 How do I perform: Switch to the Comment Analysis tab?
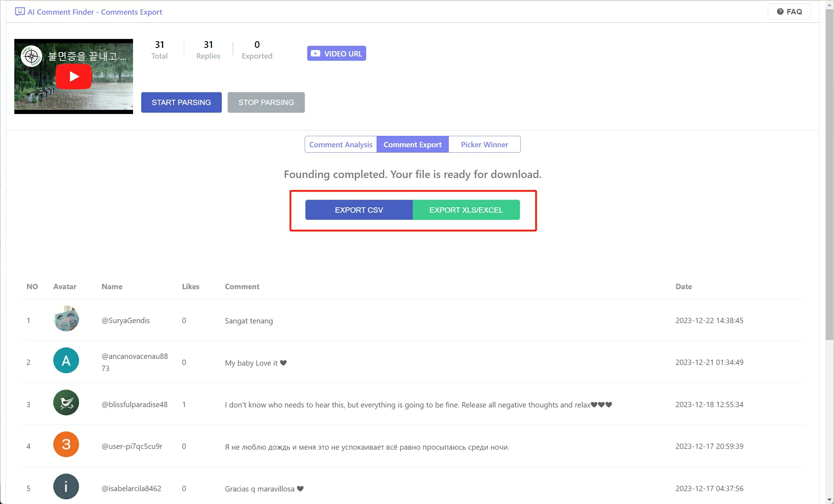(341, 144)
